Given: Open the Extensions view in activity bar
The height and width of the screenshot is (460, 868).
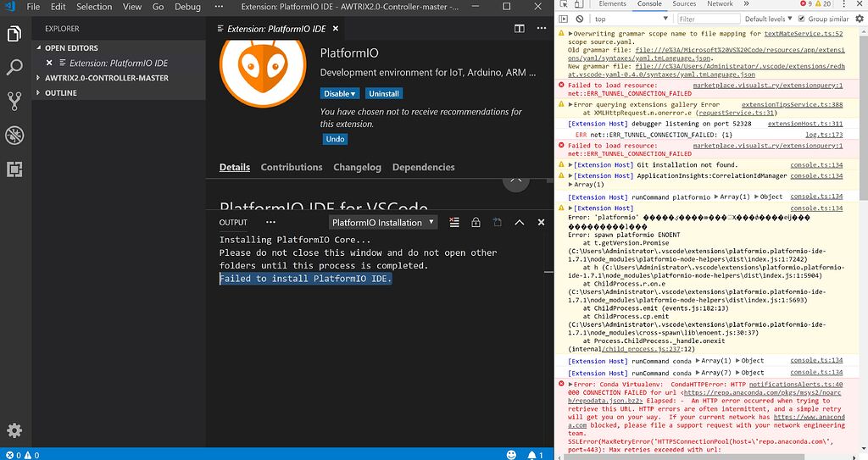Looking at the screenshot, I should pyautogui.click(x=14, y=169).
